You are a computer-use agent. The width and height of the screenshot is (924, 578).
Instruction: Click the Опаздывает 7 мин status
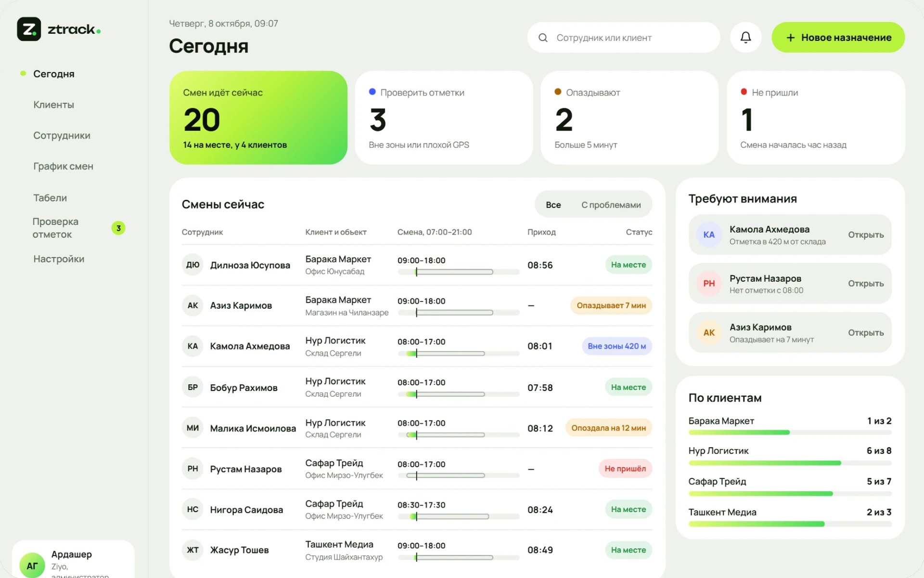(611, 305)
